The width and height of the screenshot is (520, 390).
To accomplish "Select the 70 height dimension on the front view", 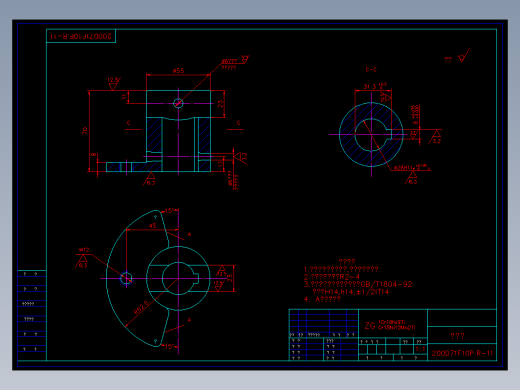I will tap(85, 131).
